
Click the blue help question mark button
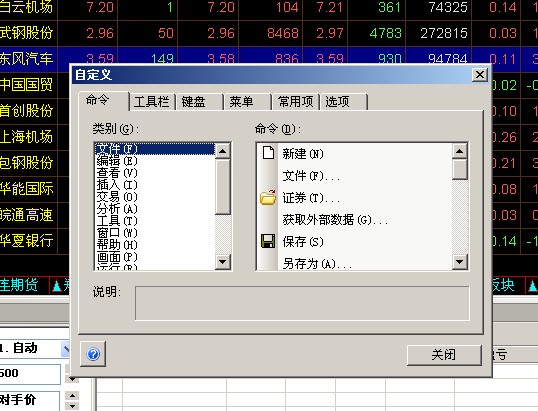pyautogui.click(x=93, y=354)
